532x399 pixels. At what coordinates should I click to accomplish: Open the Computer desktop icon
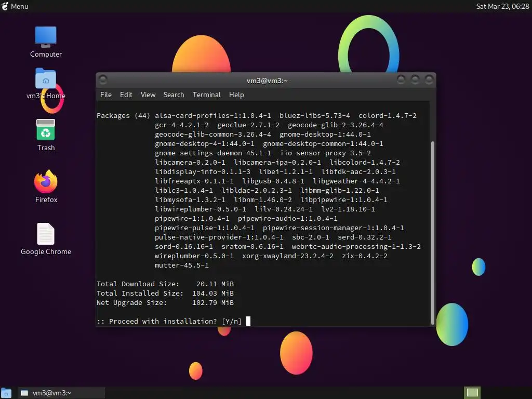point(46,42)
